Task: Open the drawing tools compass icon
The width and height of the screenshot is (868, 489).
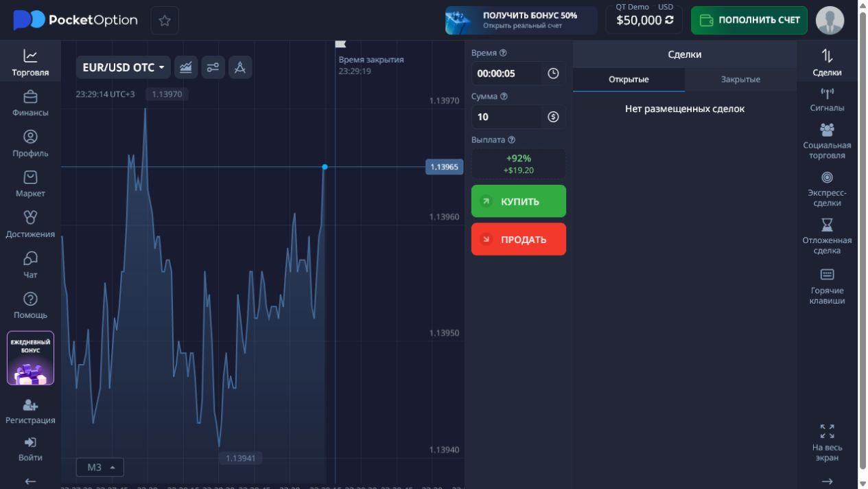Action: (x=239, y=67)
